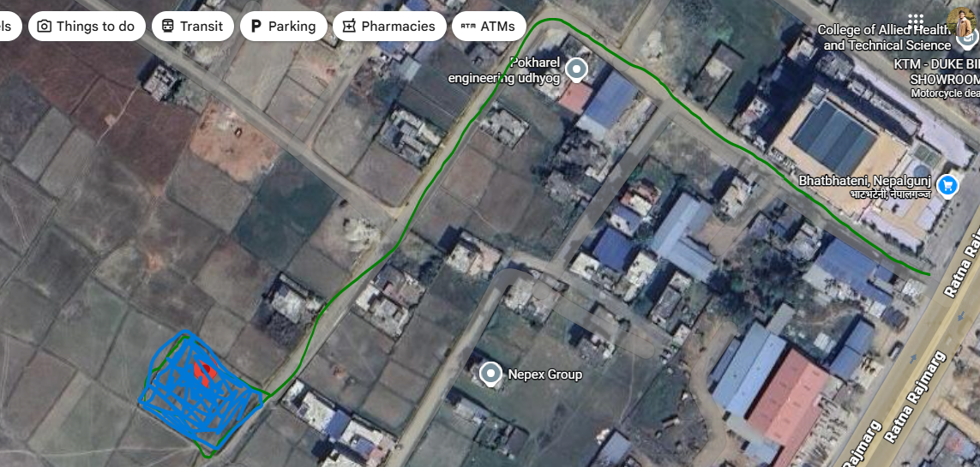The image size is (980, 467).
Task: Tap the ATMs filter chip
Action: [489, 27]
